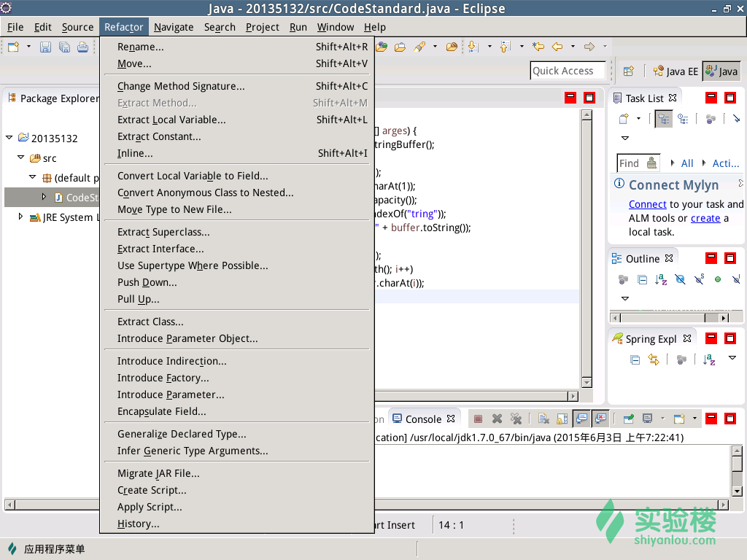Click the Print toolbar icon
Screen dimensions: 747x560
coord(83,47)
